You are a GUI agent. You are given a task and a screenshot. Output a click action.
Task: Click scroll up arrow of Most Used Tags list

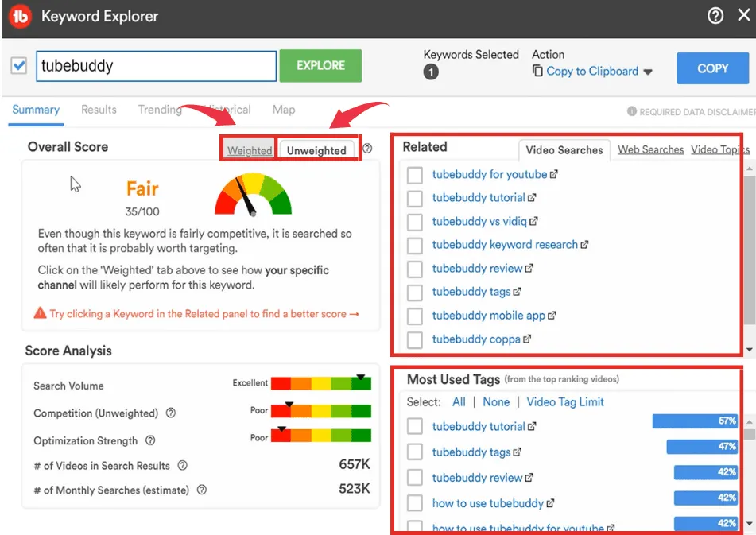point(750,422)
